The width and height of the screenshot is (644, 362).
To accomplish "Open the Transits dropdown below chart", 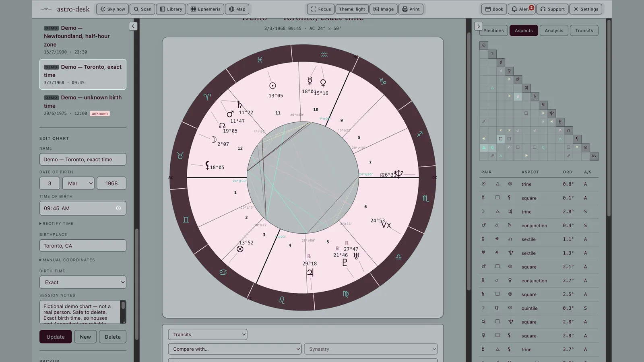I will pos(207,335).
